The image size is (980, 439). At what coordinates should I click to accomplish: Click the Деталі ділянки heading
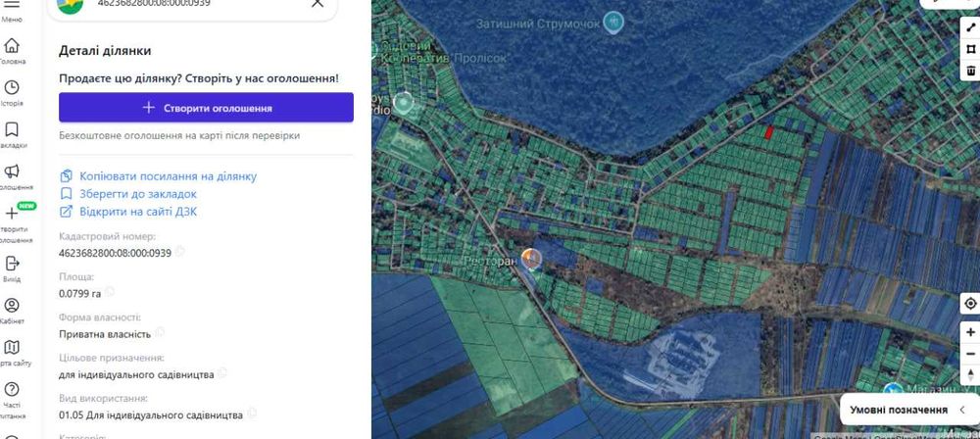pyautogui.click(x=105, y=51)
